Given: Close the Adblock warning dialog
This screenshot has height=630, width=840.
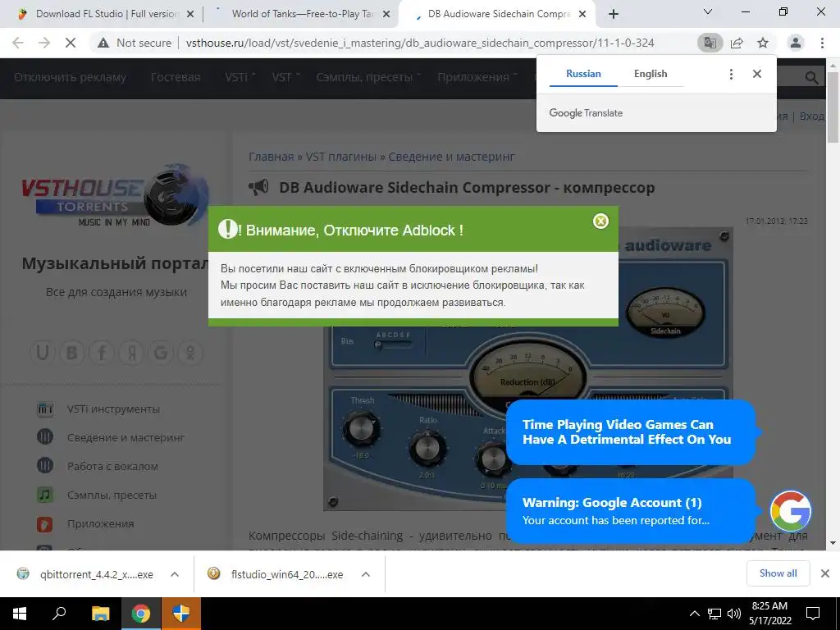Looking at the screenshot, I should (x=600, y=221).
